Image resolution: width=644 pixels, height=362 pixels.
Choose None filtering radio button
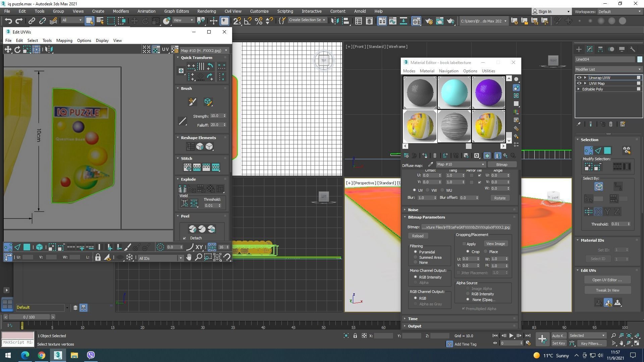pyautogui.click(x=415, y=262)
